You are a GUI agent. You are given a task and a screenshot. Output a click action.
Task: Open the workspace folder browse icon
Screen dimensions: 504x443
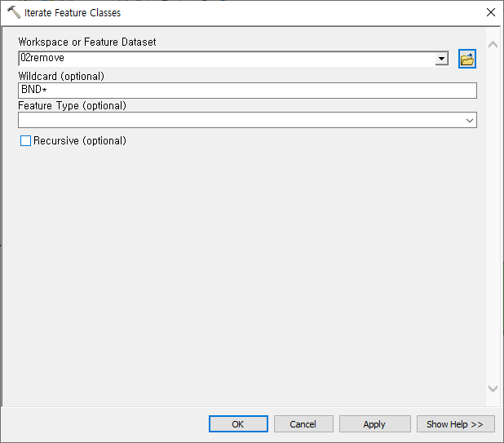467,59
